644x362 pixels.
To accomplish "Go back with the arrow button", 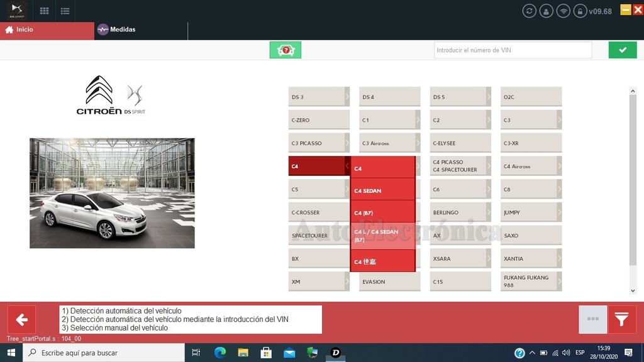I will tap(22, 319).
